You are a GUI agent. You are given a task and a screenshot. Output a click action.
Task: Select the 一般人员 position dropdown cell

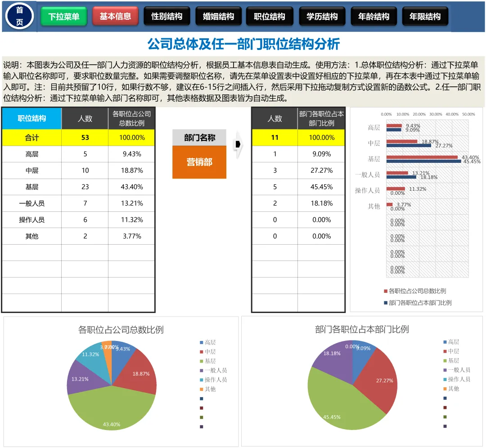31,203
